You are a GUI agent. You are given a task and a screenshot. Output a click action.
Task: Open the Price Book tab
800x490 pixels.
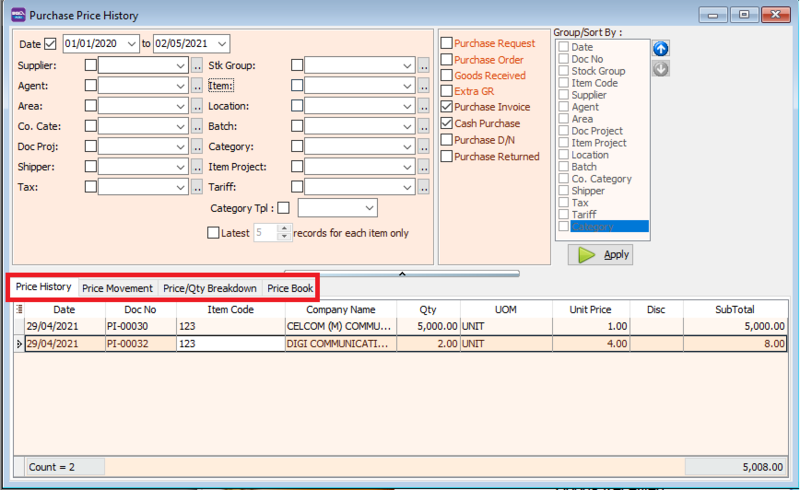tap(290, 288)
